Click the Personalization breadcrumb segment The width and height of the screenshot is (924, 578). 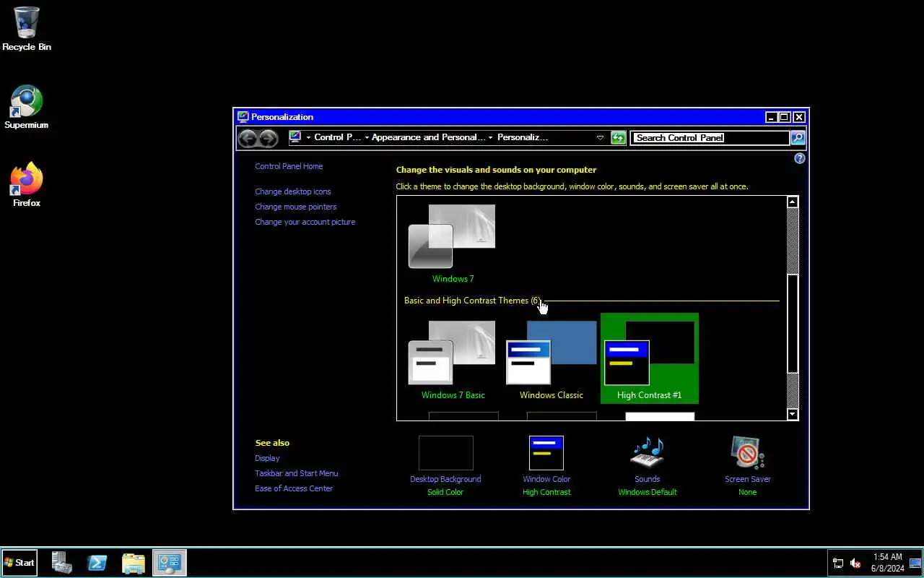click(523, 137)
